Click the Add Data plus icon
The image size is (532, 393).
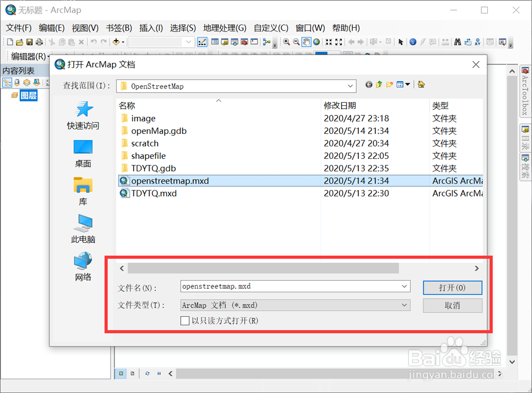click(x=116, y=42)
